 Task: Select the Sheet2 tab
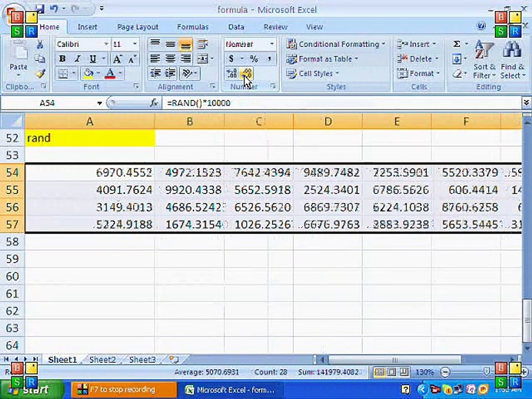point(102,360)
